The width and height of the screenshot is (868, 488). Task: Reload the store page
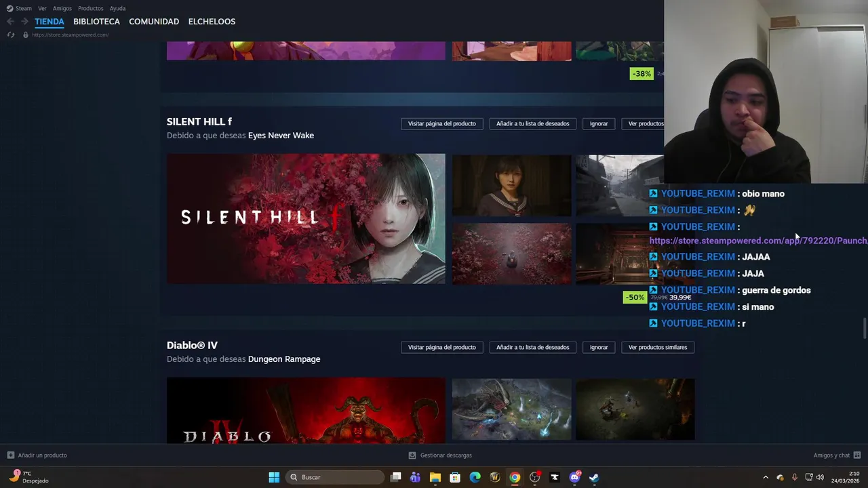pos(10,35)
